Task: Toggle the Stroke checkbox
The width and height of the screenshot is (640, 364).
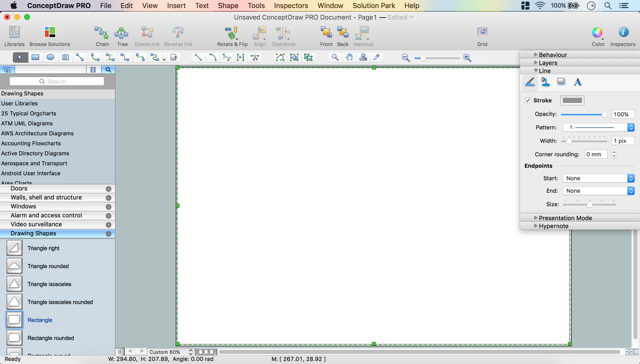Action: click(528, 101)
